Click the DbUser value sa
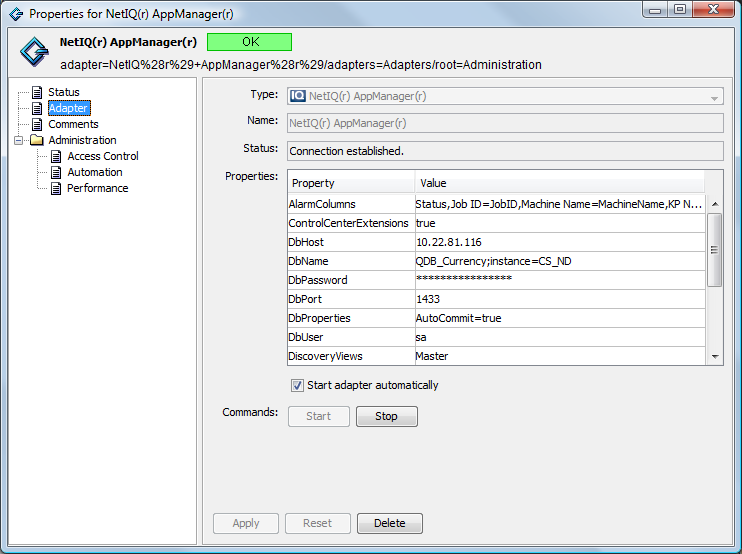742x554 pixels. tap(421, 337)
